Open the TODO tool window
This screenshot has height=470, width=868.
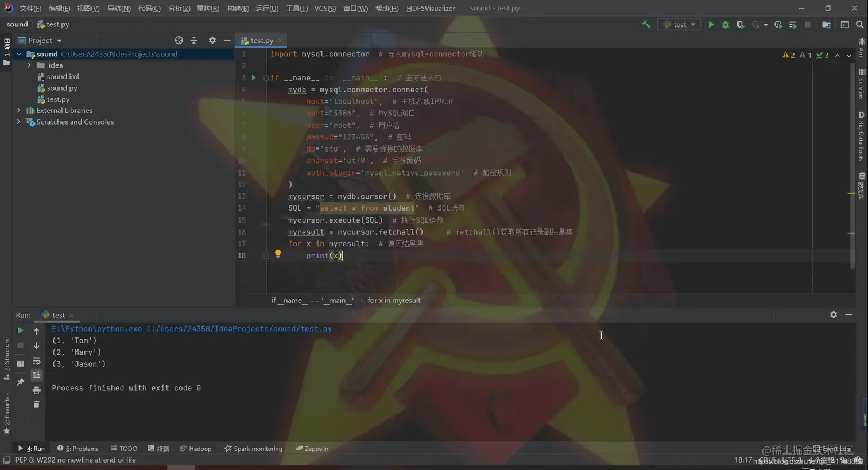point(124,449)
